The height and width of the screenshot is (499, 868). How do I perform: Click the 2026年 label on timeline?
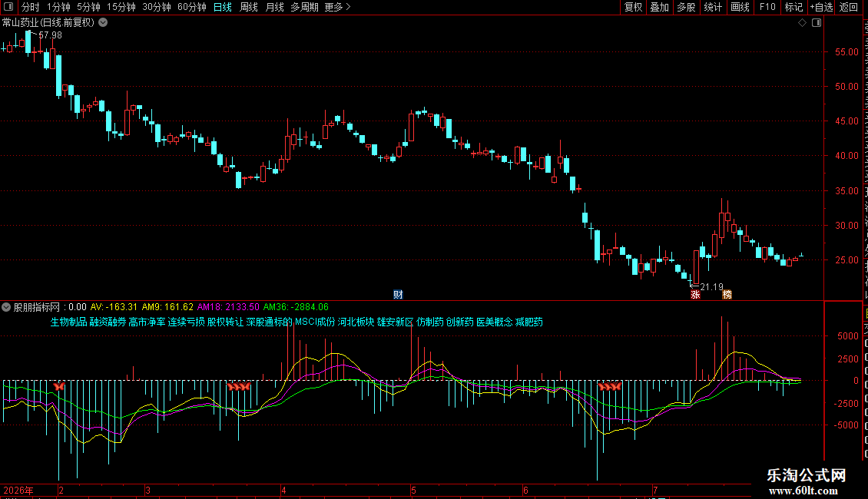click(18, 491)
